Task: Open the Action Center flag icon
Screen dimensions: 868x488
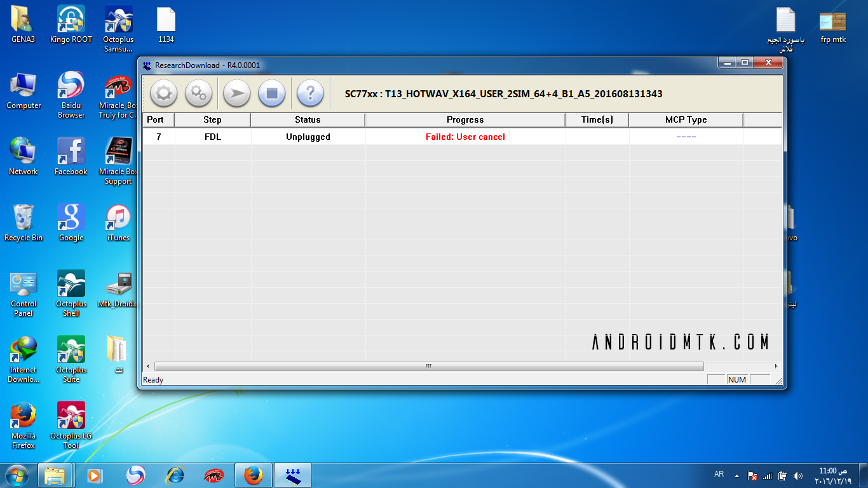Action: [x=752, y=475]
